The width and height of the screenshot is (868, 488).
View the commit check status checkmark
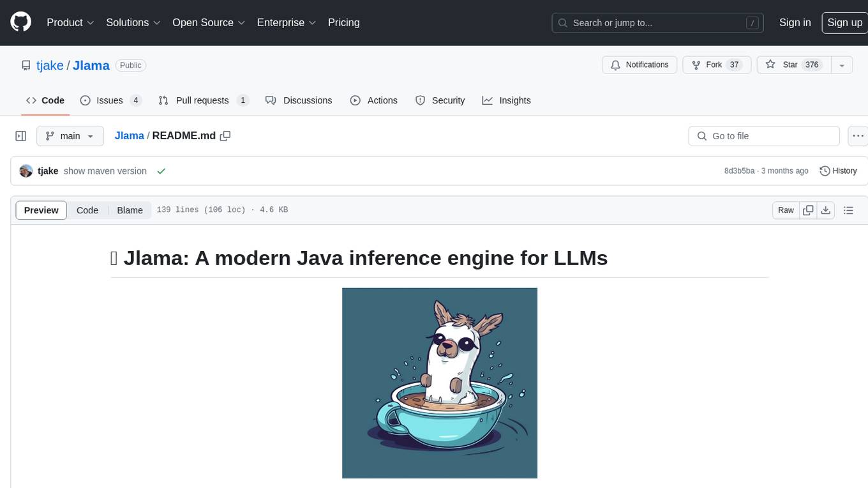pyautogui.click(x=161, y=171)
